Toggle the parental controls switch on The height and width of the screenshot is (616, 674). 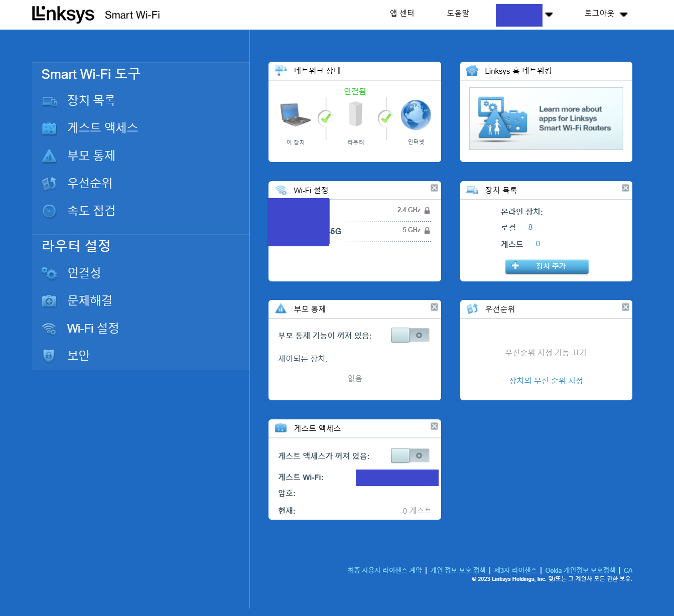pyautogui.click(x=410, y=335)
